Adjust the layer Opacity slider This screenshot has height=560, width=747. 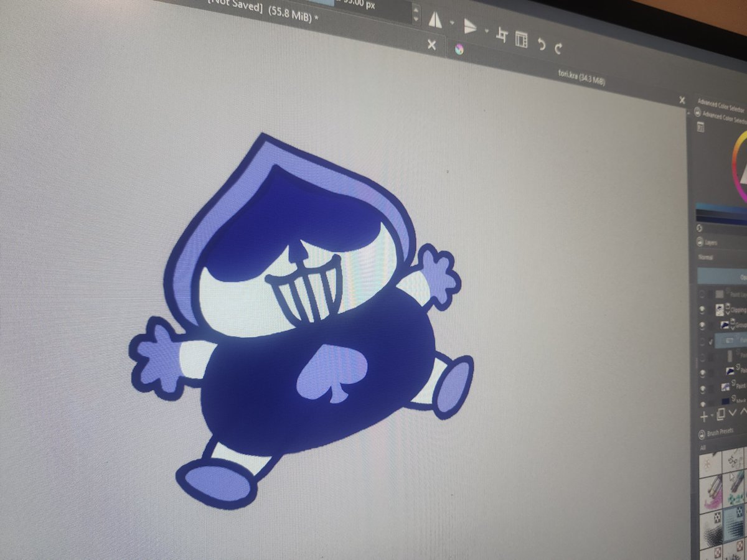tap(722, 276)
